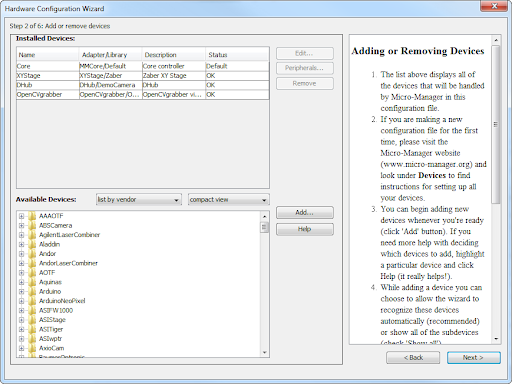Screen dimensions: 512x384
Task: Expand the ABSCamera tree node
Action: click(21, 225)
